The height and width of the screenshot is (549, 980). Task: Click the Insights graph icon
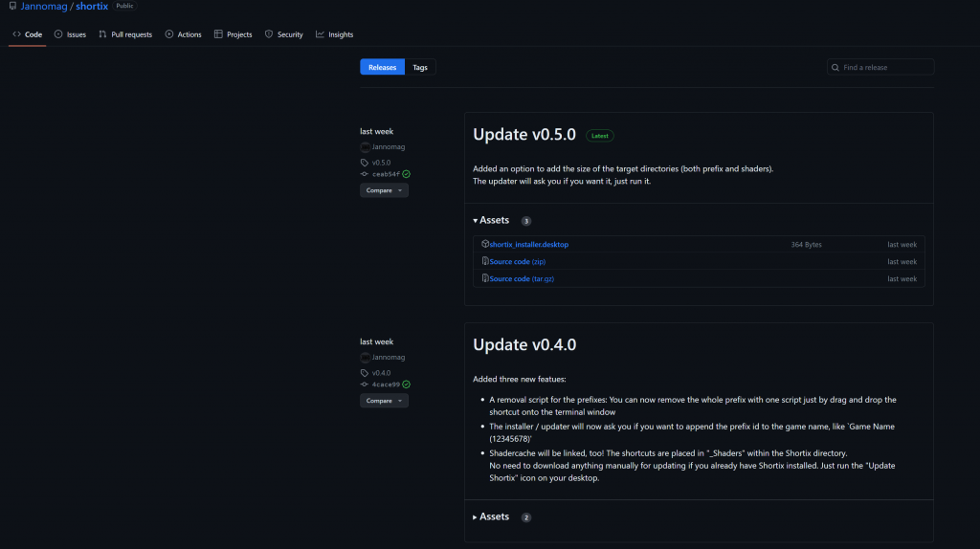(x=320, y=34)
